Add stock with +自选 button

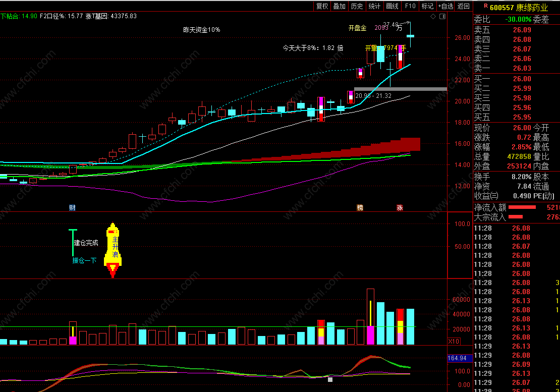[445, 6]
